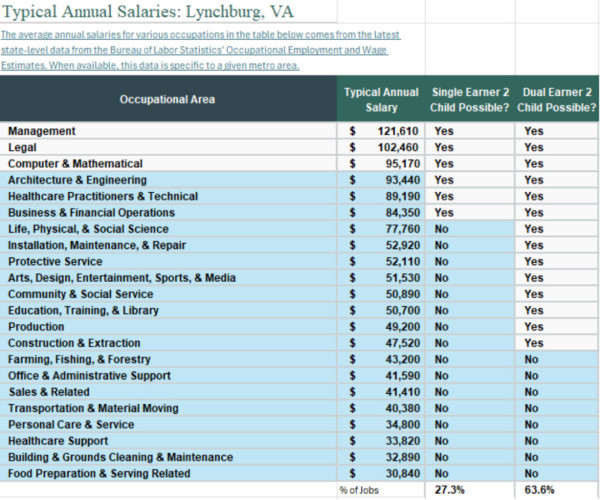Select the Management occupation cell
Viewport: 600px width, 500px height.
pyautogui.click(x=168, y=131)
